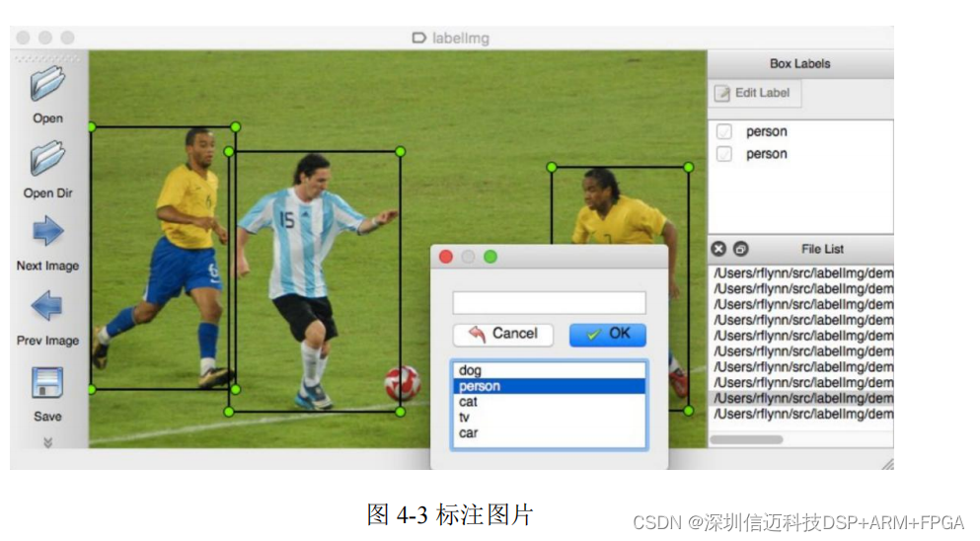Image resolution: width=980 pixels, height=541 pixels.
Task: Choose 'tv' from the label list
Action: coord(549,418)
